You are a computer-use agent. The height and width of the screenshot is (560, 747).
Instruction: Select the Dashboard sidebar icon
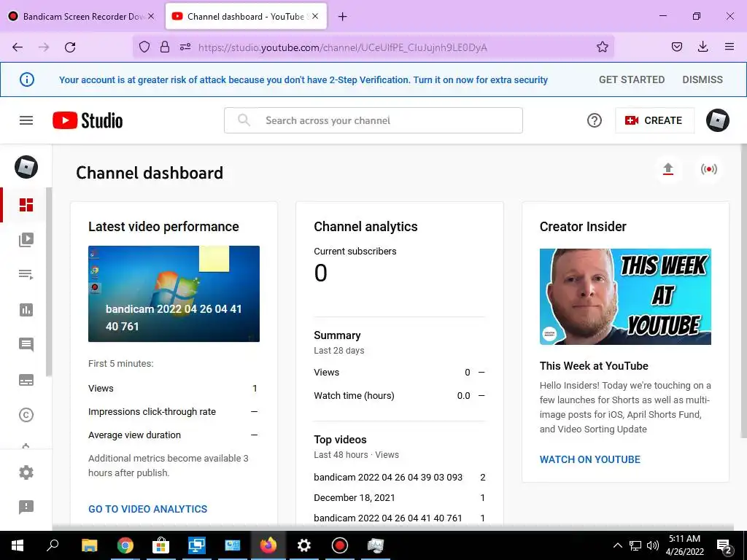point(26,205)
